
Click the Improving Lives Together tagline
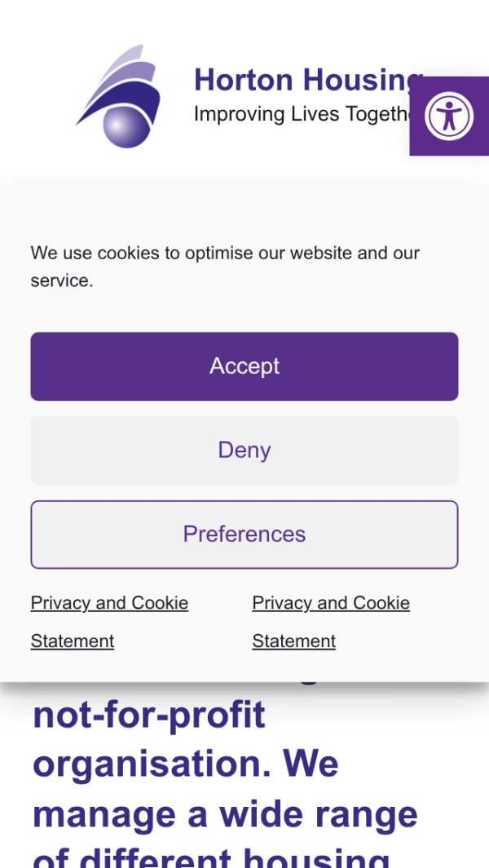click(x=300, y=114)
